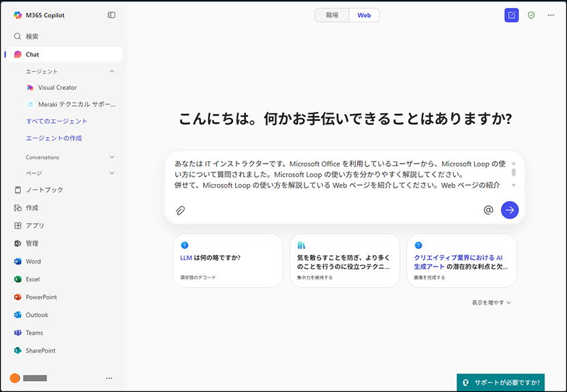Click the Visual Creator agent icon

[31, 87]
